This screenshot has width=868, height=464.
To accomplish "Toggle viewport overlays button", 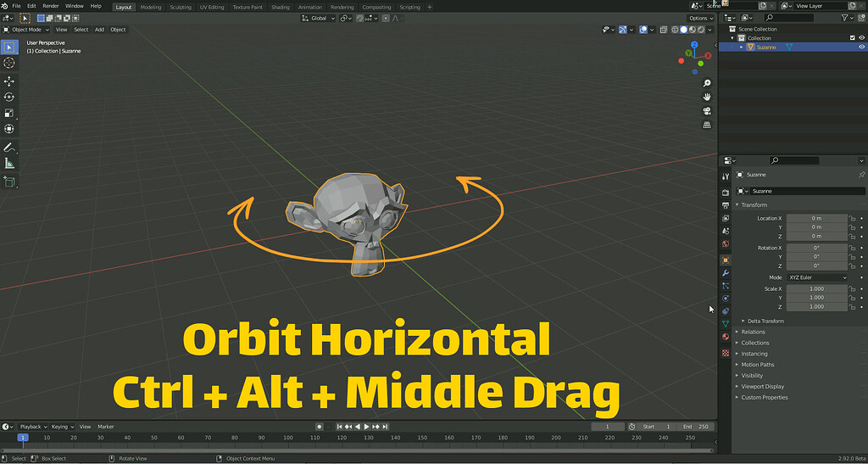I will pyautogui.click(x=644, y=30).
